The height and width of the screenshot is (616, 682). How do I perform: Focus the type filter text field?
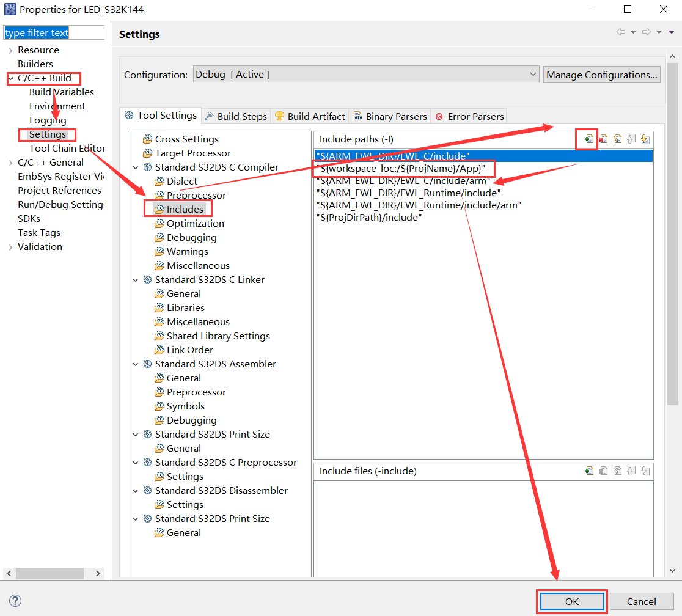(54, 32)
